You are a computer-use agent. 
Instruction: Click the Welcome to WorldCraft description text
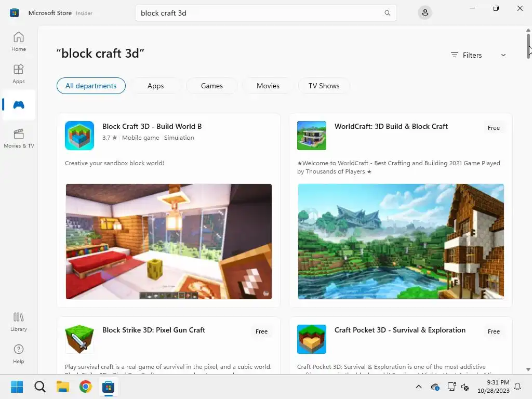(398, 167)
